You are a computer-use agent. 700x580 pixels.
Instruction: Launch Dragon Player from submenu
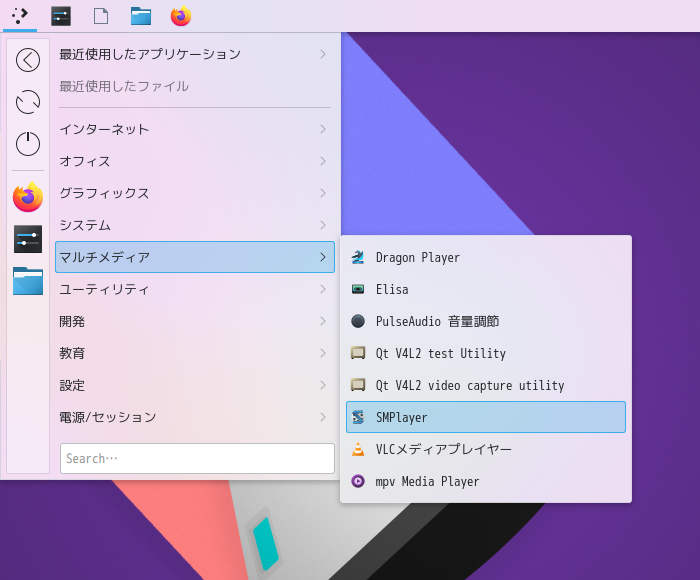pyautogui.click(x=486, y=257)
